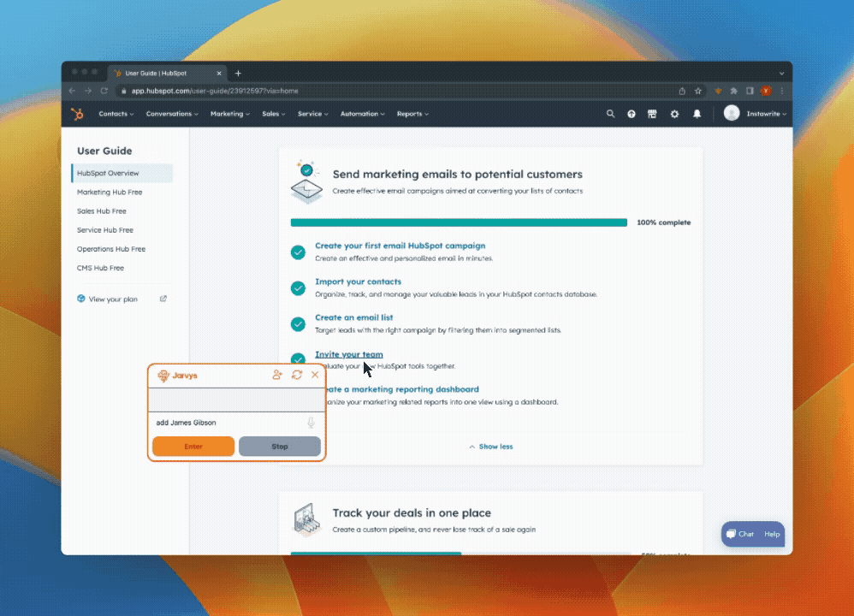Open the settings gear icon
Viewport: 854px width, 616px height.
[674, 114]
